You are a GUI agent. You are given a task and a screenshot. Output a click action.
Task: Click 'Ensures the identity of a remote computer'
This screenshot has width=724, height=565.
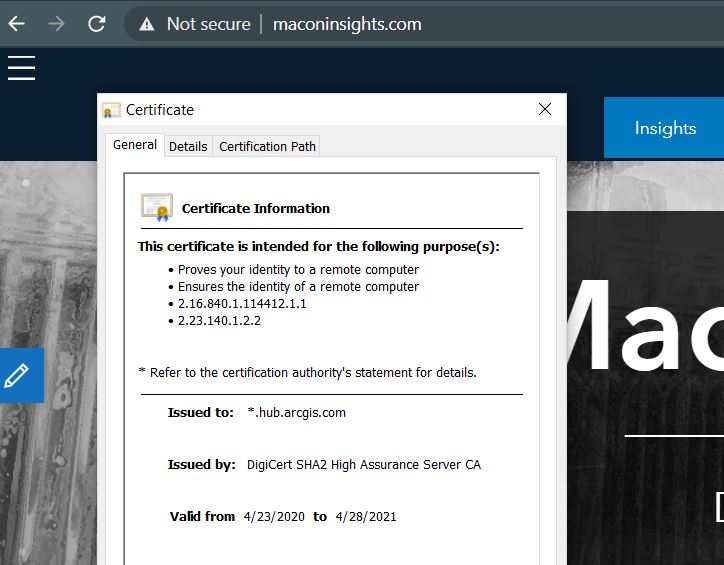298,287
